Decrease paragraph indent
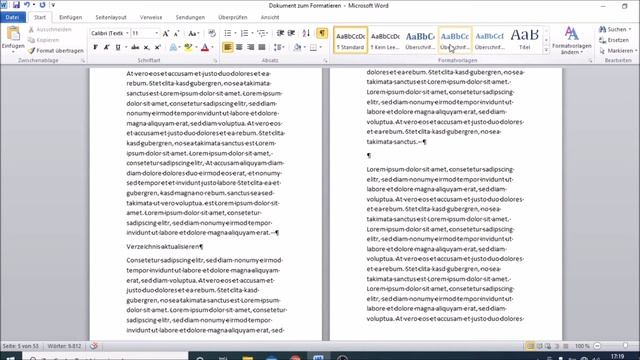640x360 pixels. click(x=280, y=33)
